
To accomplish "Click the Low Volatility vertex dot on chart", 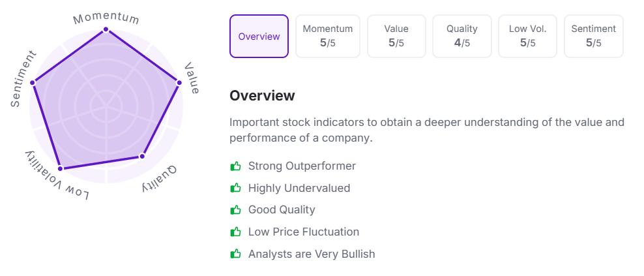I will pos(61,168).
